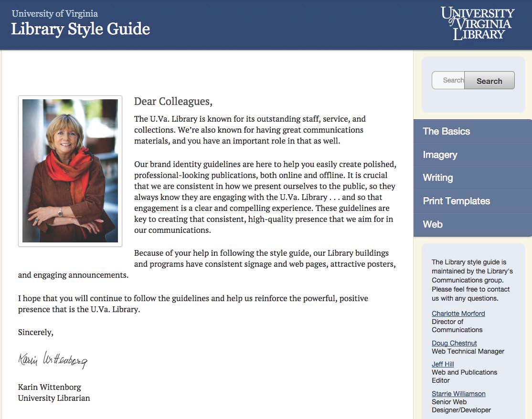Focus the search text field
Image resolution: width=532 pixels, height=419 pixels.
448,80
